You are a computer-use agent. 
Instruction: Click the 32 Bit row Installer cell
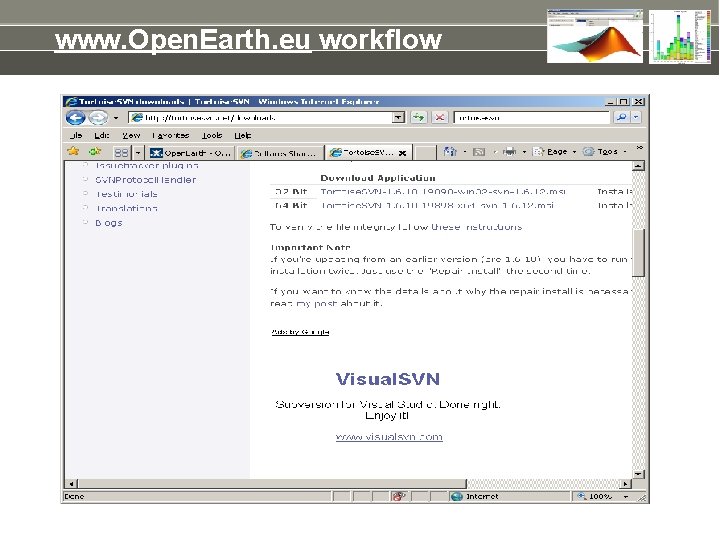pyautogui.click(x=614, y=191)
